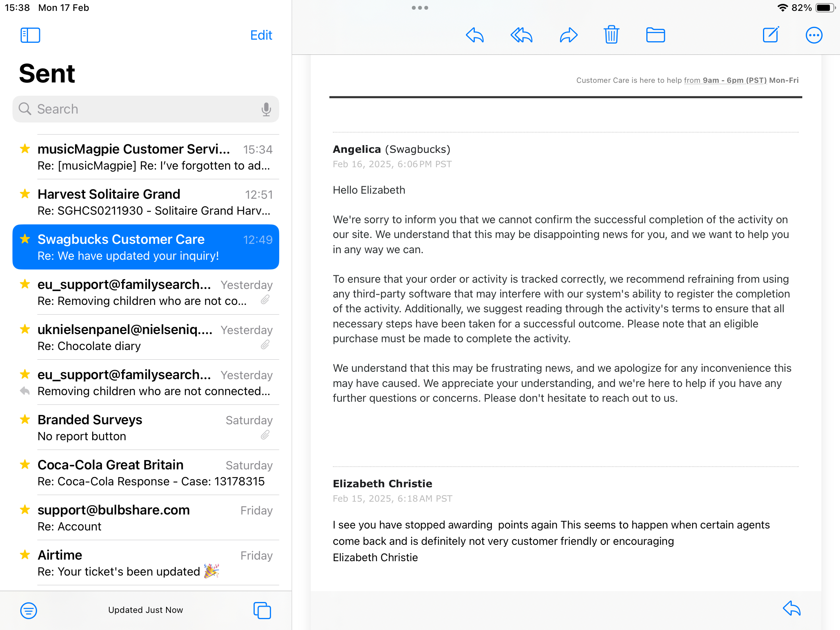
Task: Toggle the mailboxes sidebar panel
Action: coord(30,35)
